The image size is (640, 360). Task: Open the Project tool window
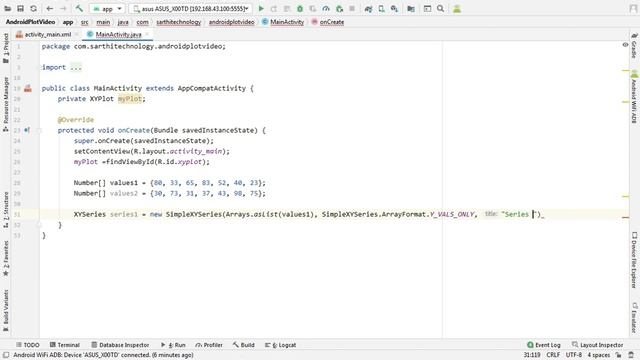(6, 48)
